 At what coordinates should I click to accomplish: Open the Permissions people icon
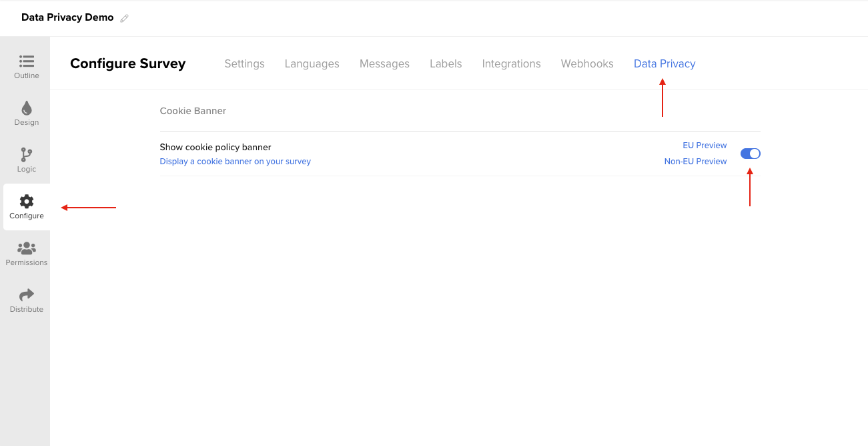tap(27, 248)
